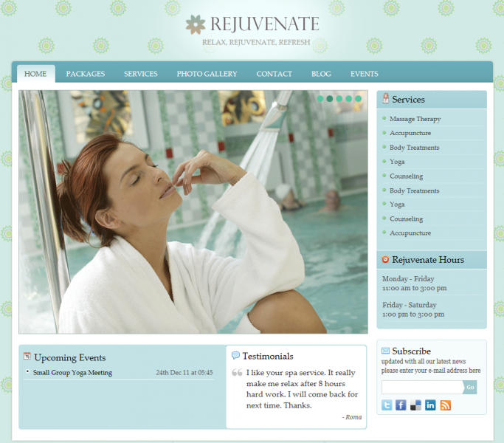Open the Packages menu item

pyautogui.click(x=86, y=74)
